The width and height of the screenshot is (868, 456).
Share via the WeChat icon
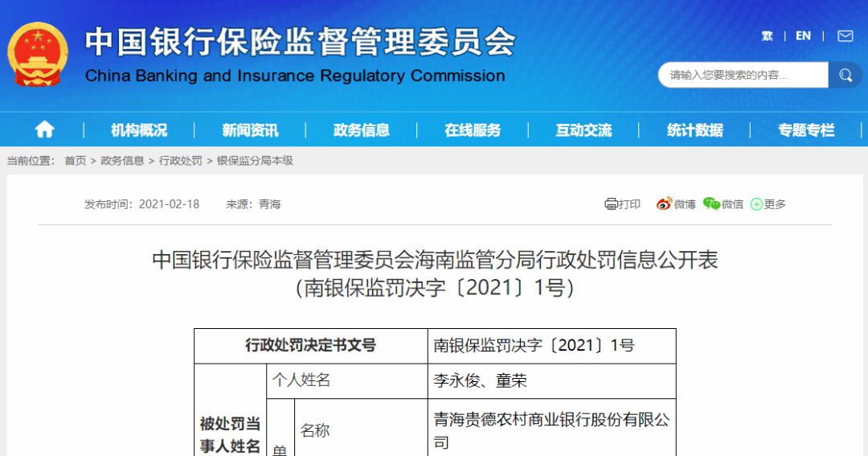(x=711, y=204)
